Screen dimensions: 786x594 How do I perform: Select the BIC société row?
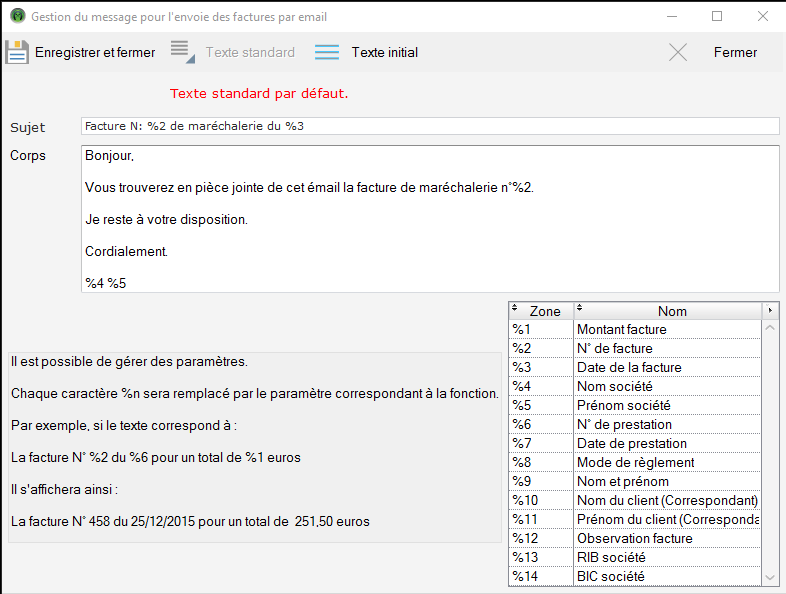click(635, 576)
